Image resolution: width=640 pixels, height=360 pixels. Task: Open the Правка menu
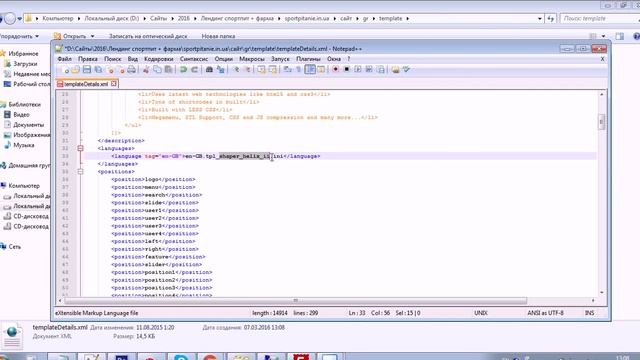(88, 59)
